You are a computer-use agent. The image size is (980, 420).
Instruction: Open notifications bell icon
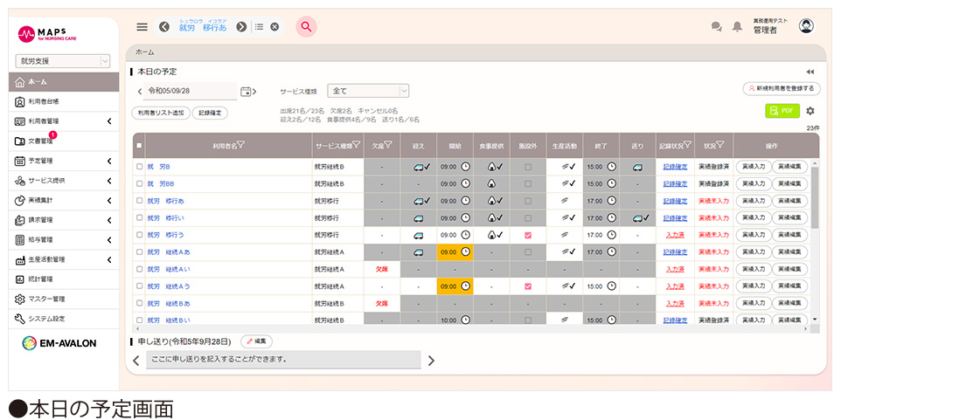pos(738,26)
